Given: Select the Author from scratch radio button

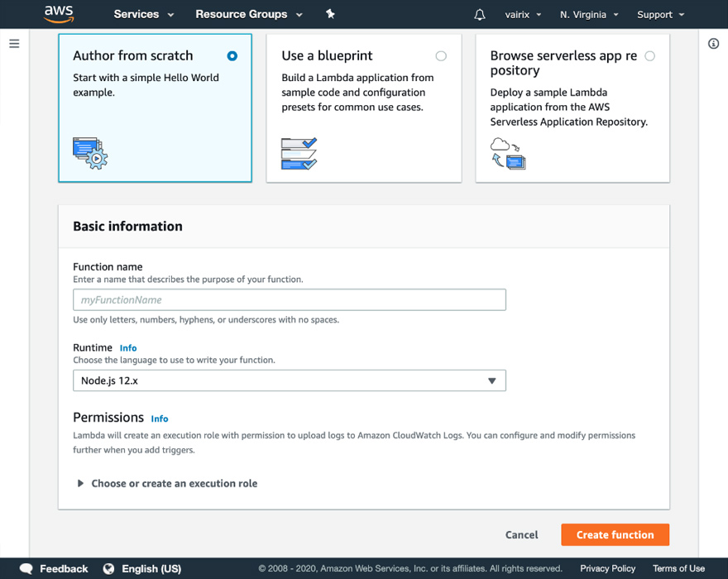Looking at the screenshot, I should (232, 56).
